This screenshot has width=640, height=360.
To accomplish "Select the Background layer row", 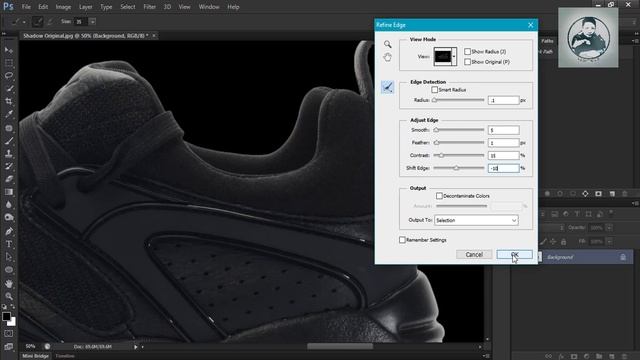I will pos(585,257).
